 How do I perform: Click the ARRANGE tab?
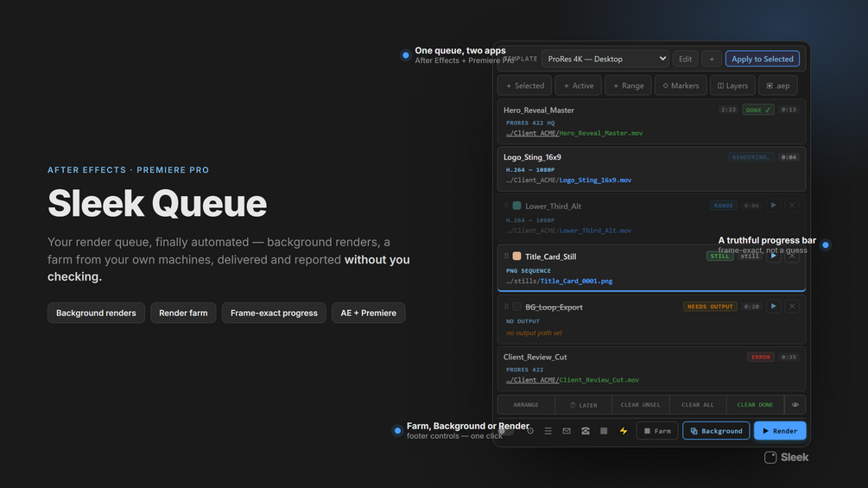tap(526, 405)
